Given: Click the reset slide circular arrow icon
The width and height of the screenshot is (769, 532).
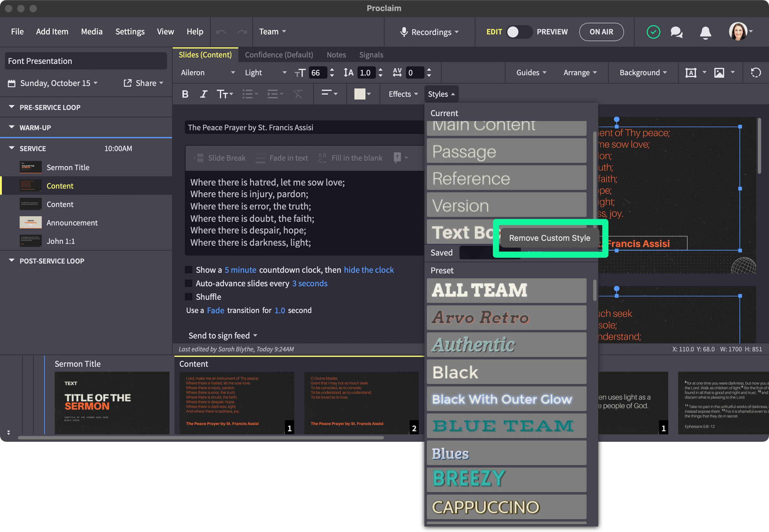Looking at the screenshot, I should (756, 73).
